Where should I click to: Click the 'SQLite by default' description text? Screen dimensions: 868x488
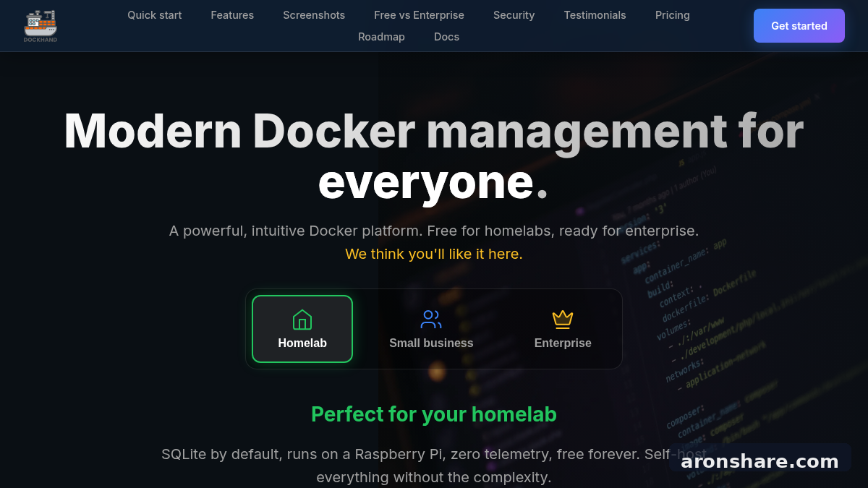pyautogui.click(x=434, y=466)
